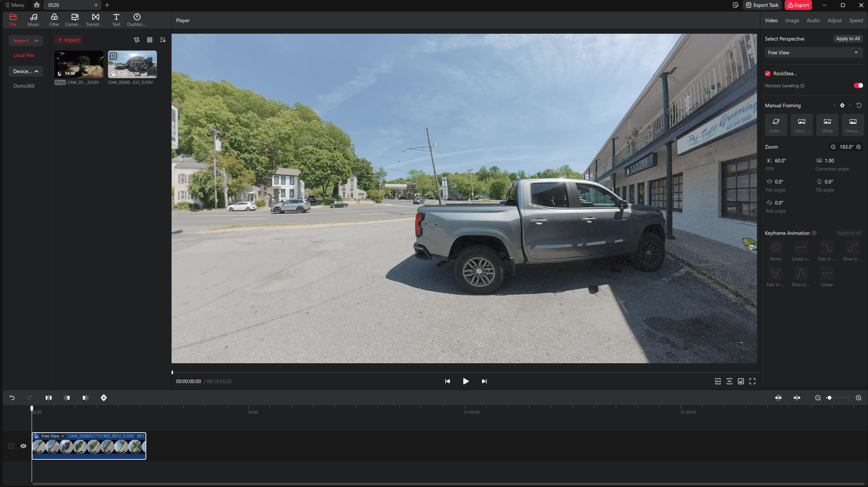Select Wide framing preset
Image resolution: width=868 pixels, height=487 pixels.
[x=827, y=125]
